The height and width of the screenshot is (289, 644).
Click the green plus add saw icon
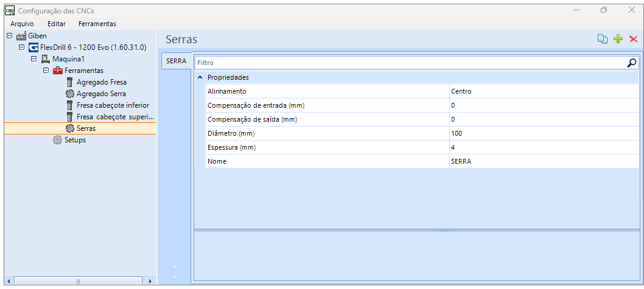pos(618,39)
